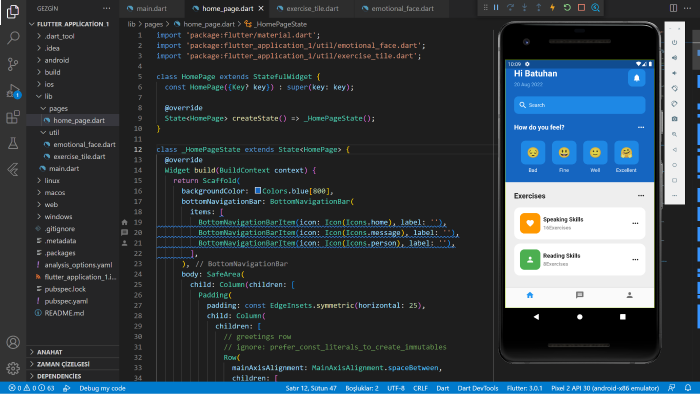Expand the DEPENDENCIES section
This screenshot has height=394, width=700.
(x=73, y=376)
